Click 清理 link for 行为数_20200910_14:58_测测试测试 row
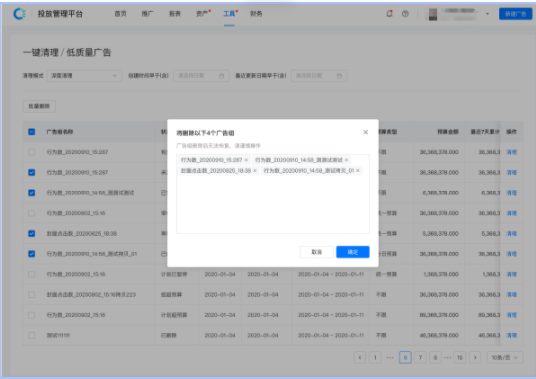Image resolution: width=536 pixels, height=379 pixels. tap(511, 193)
